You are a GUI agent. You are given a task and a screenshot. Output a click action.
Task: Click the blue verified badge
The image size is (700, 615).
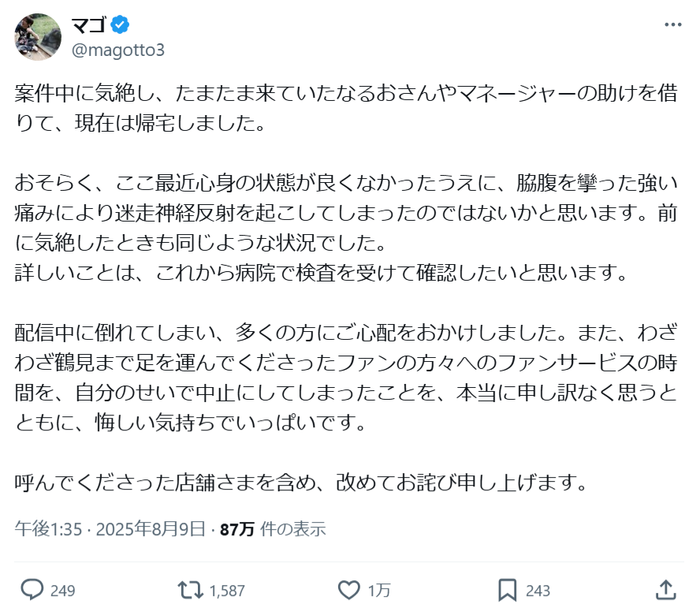[120, 24]
